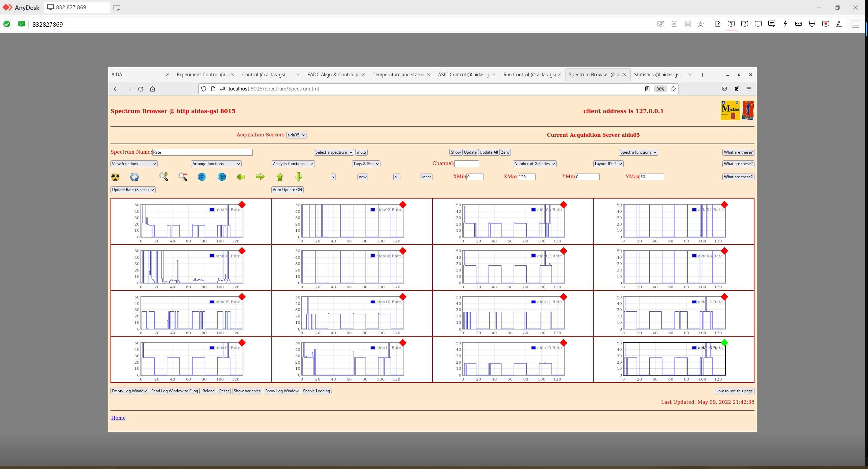
Task: Click the blue refresh arrows icon
Action: coord(134,177)
